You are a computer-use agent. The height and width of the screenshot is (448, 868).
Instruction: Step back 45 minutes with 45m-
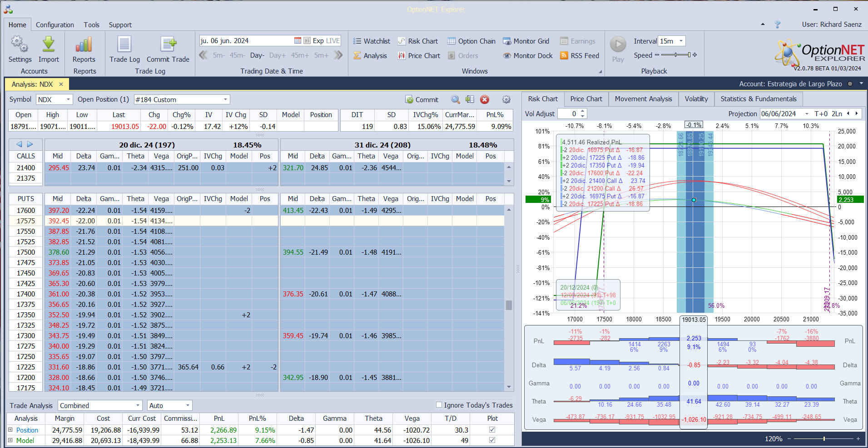[237, 55]
